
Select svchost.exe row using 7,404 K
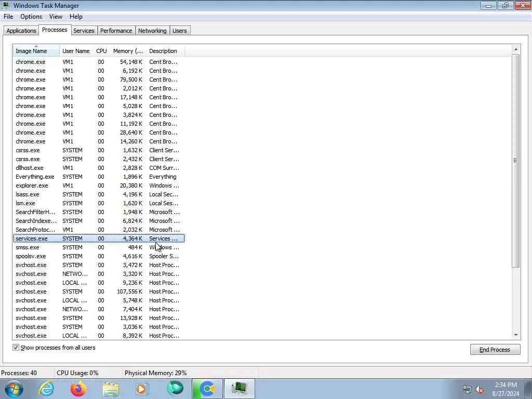[x=99, y=309]
